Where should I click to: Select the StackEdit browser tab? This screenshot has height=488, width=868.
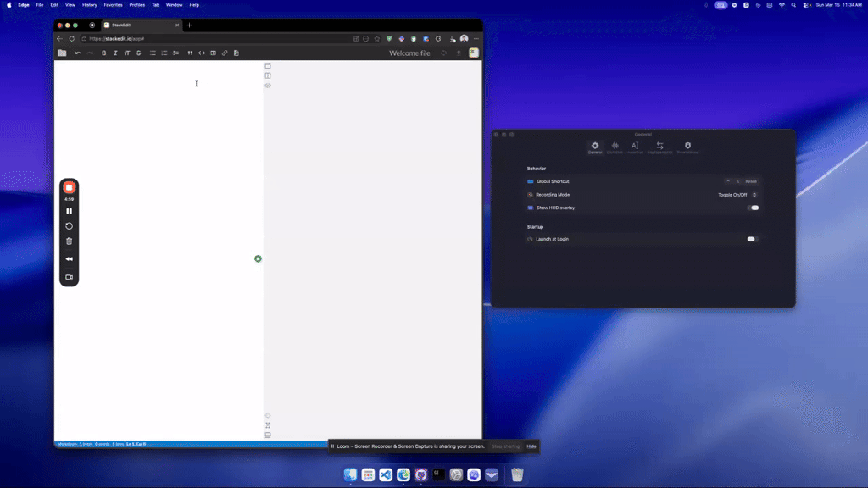point(142,25)
